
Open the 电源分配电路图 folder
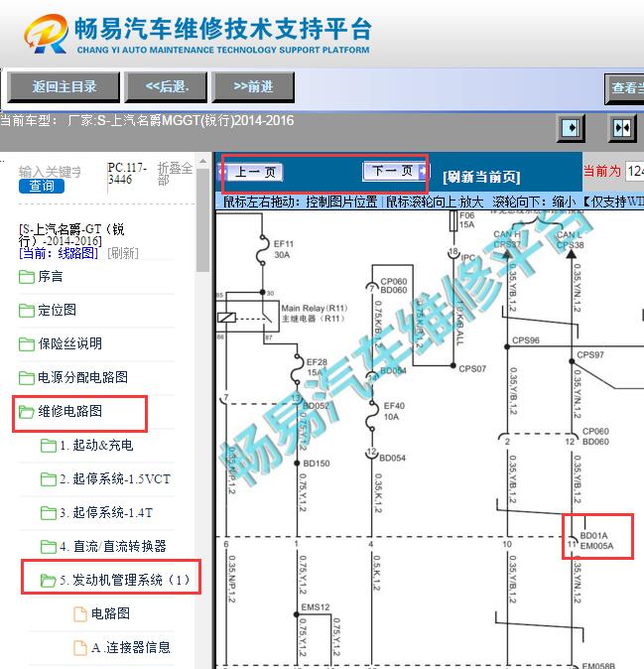82,377
